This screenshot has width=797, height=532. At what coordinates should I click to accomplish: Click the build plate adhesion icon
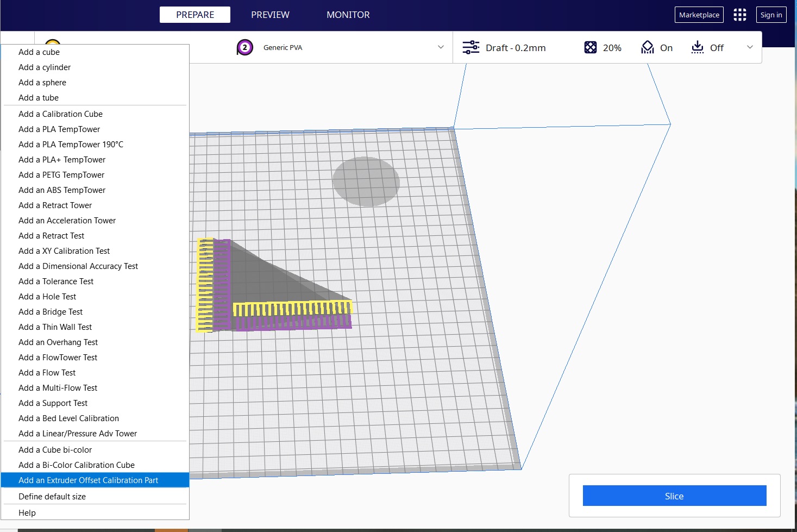(x=697, y=47)
